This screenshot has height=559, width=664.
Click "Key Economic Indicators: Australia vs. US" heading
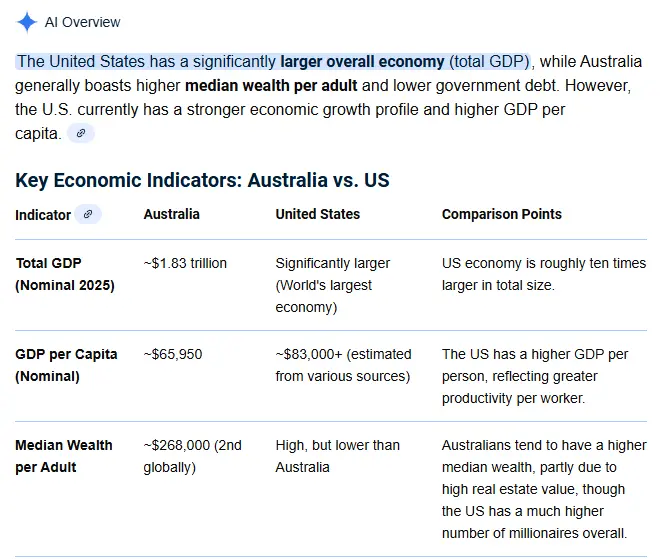click(202, 181)
